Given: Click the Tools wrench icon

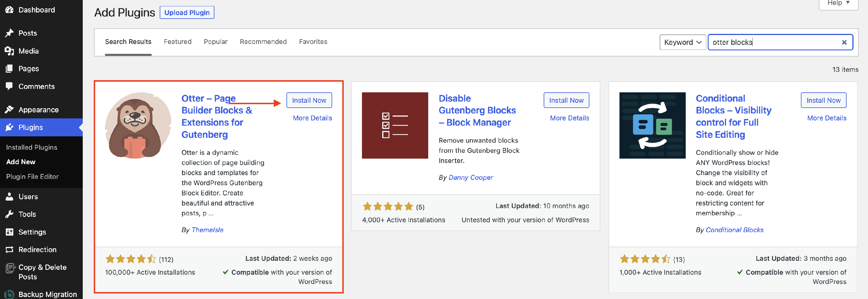Looking at the screenshot, I should (x=10, y=214).
